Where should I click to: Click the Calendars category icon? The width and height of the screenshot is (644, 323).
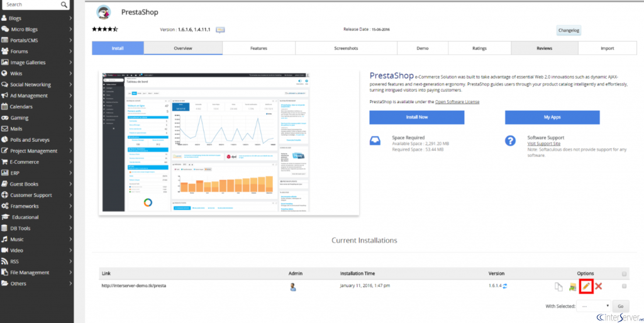(4, 106)
